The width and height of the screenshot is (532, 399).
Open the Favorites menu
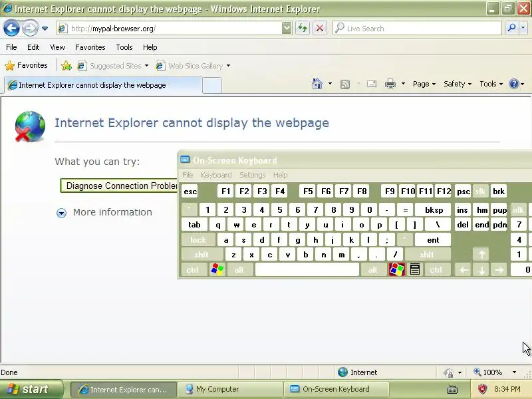point(90,47)
